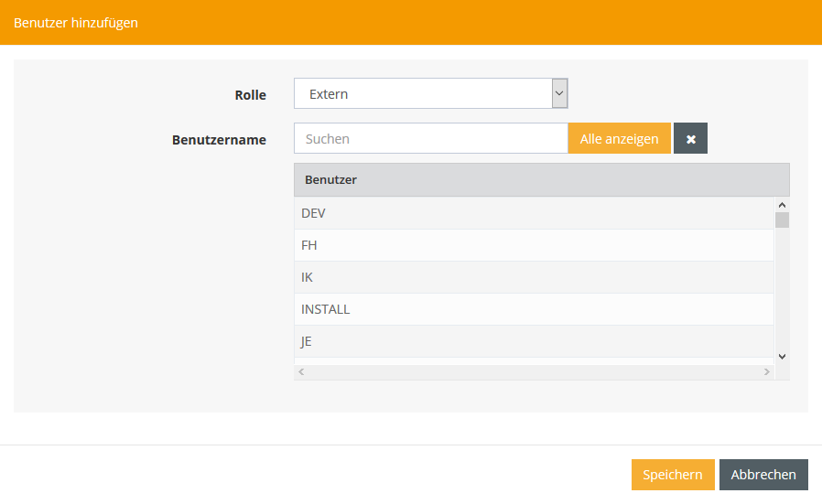Screen dimensions: 822x504
Task: Click the user list scroll up arrow
Action: coord(782,205)
